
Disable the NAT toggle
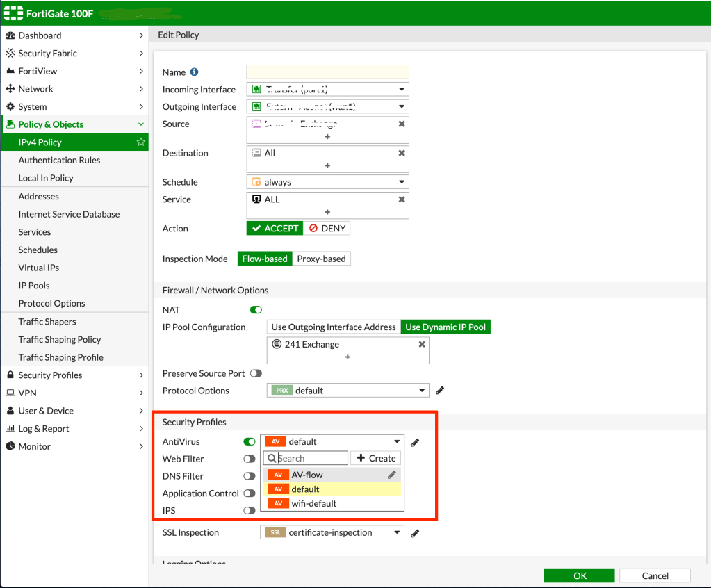pyautogui.click(x=256, y=310)
